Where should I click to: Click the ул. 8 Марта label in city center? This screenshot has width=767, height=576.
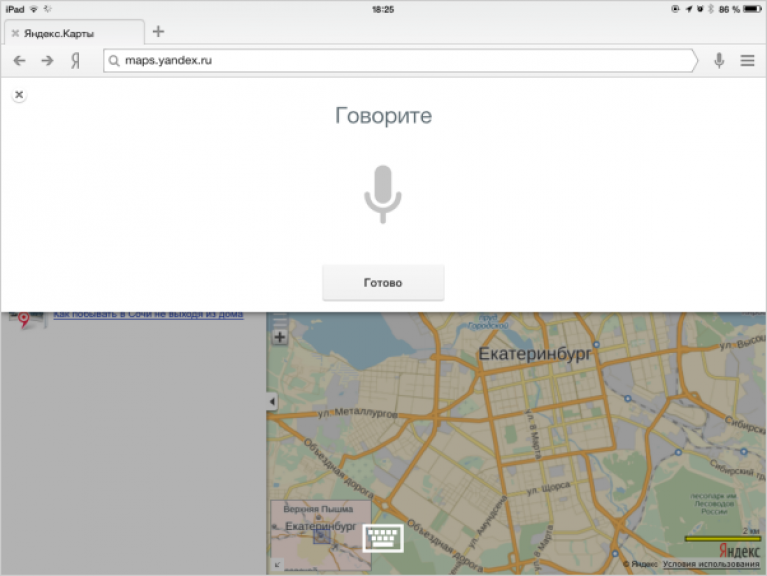pos(533,434)
